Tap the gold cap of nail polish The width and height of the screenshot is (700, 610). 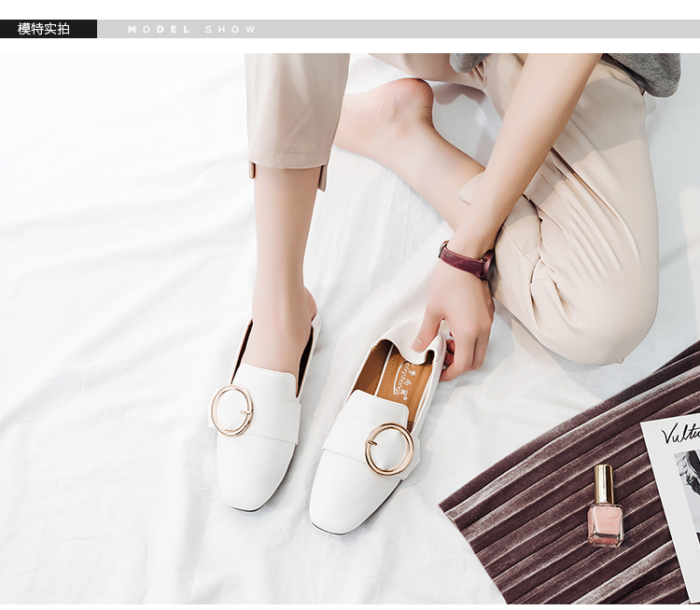(x=604, y=483)
